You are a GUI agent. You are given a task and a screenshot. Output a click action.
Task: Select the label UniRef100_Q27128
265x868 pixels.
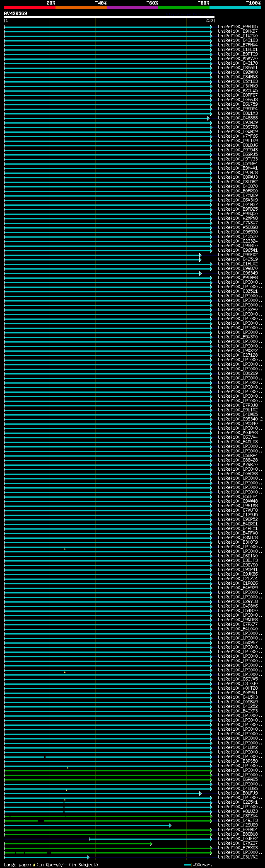point(238,355)
